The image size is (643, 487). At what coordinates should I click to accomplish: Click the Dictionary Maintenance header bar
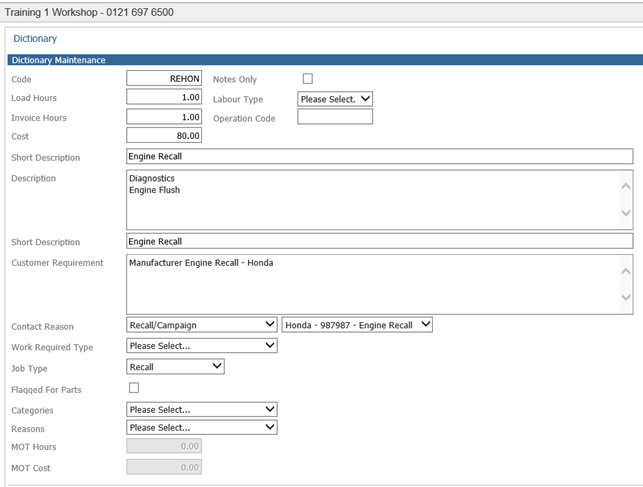point(325,60)
